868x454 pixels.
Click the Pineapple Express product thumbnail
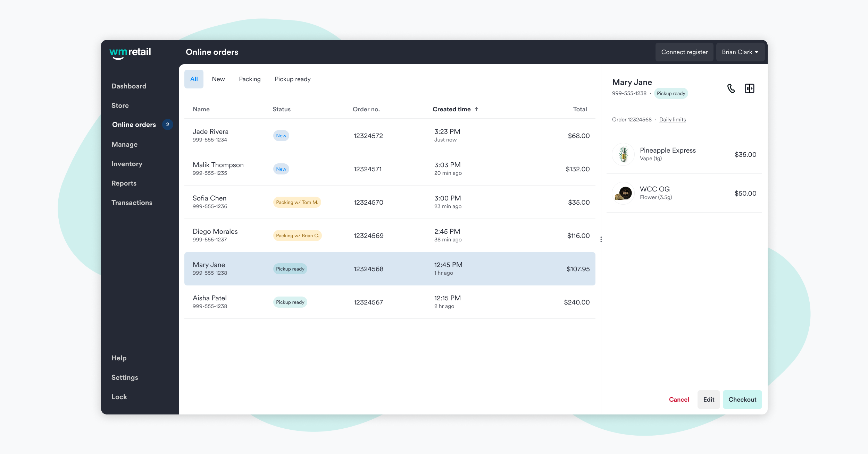pyautogui.click(x=623, y=154)
